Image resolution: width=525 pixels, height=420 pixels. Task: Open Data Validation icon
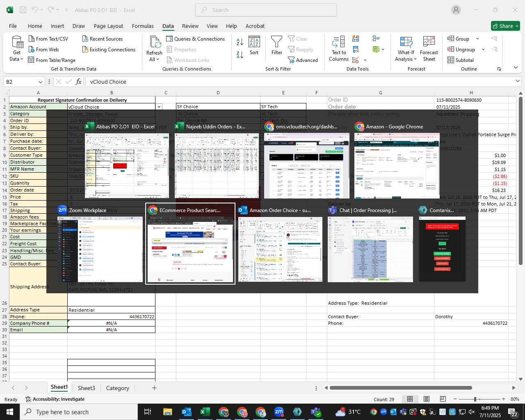pos(356,60)
